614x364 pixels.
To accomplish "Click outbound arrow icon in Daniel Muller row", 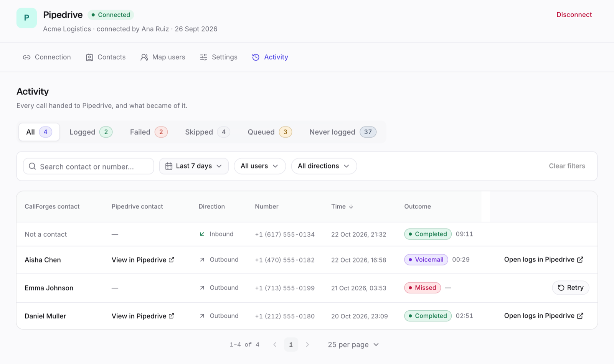I will point(202,316).
